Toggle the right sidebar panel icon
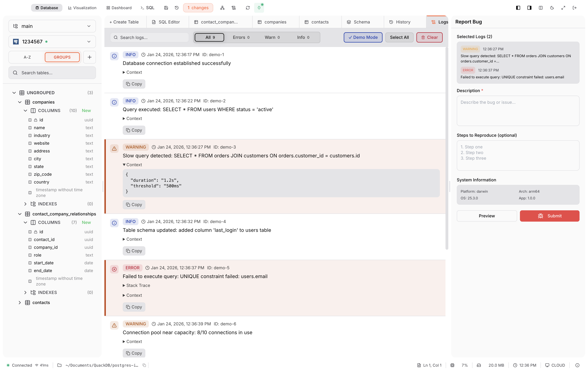The image size is (588, 373). 529,8
